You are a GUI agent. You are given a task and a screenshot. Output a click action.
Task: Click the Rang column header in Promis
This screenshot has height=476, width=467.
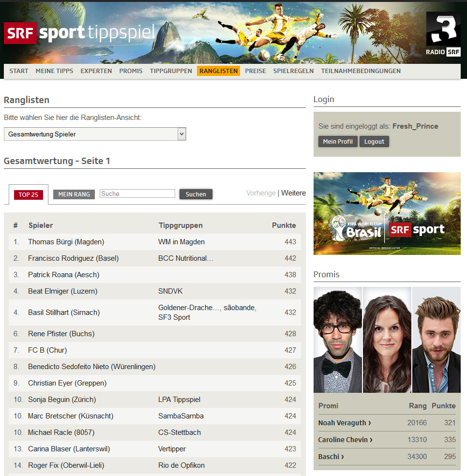pyautogui.click(x=418, y=406)
